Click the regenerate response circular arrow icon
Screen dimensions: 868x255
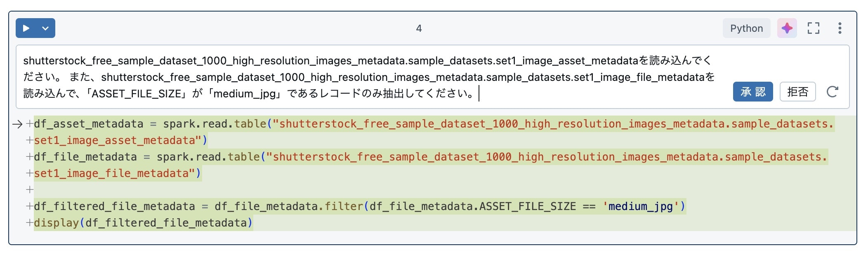click(832, 92)
